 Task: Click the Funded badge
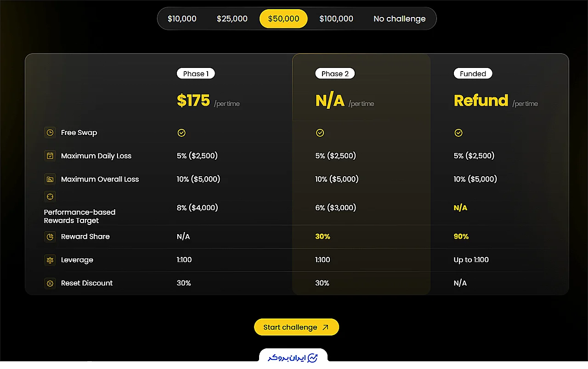[x=473, y=73]
